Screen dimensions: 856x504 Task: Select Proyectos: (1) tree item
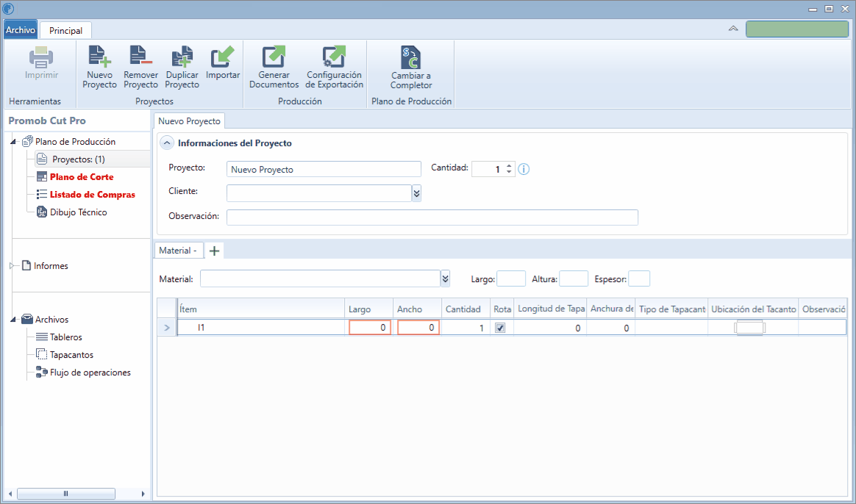click(78, 159)
